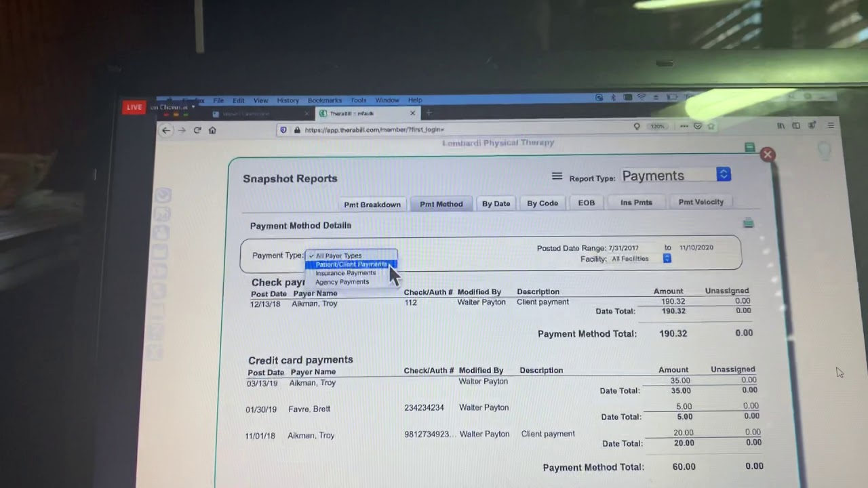The height and width of the screenshot is (488, 868).
Task: Click the browser Forward arrow
Action: point(182,130)
